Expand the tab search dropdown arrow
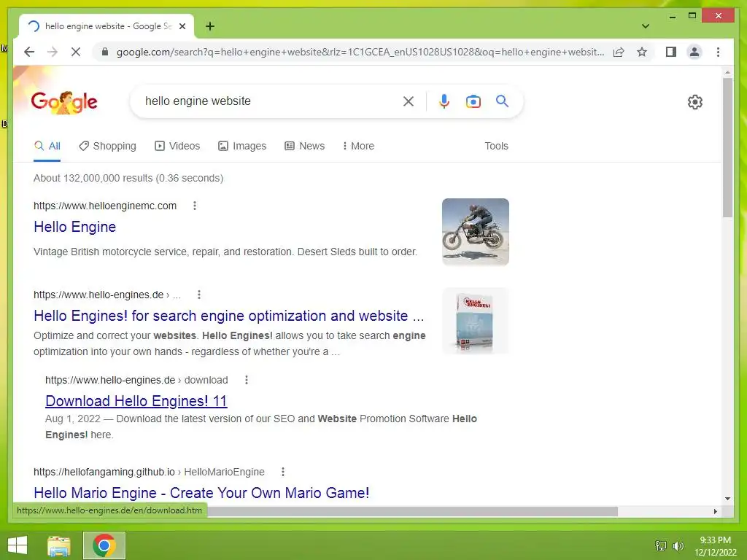 pos(645,26)
